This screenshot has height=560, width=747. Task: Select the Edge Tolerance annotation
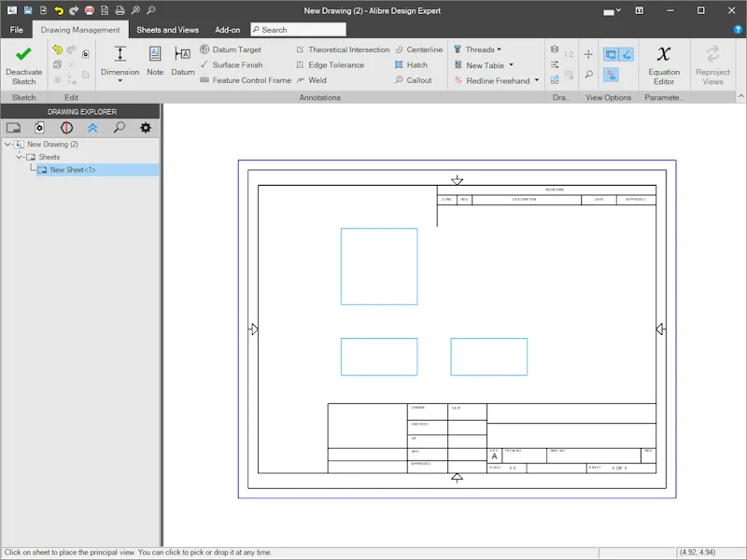tap(331, 64)
